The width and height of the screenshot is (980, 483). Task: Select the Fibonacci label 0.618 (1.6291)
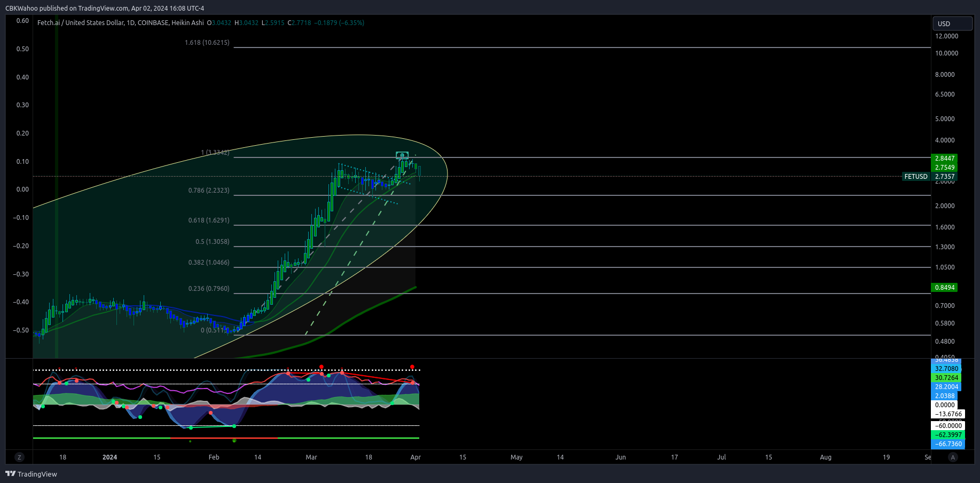coord(209,220)
